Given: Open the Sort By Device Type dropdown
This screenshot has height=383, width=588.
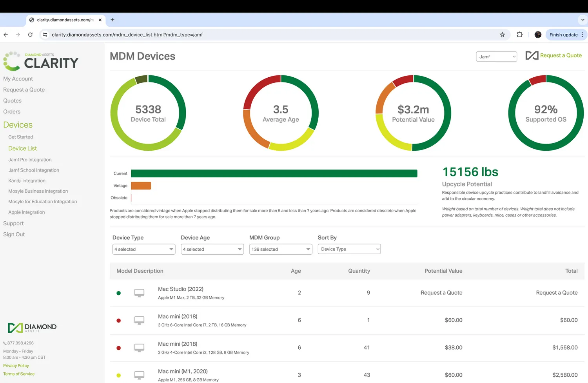Looking at the screenshot, I should (349, 249).
